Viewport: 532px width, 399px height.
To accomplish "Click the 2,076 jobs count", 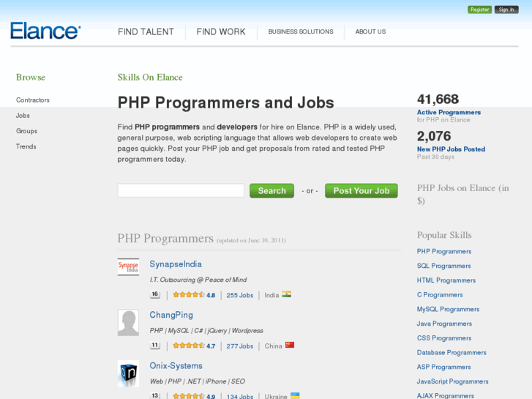I will pyautogui.click(x=434, y=136).
